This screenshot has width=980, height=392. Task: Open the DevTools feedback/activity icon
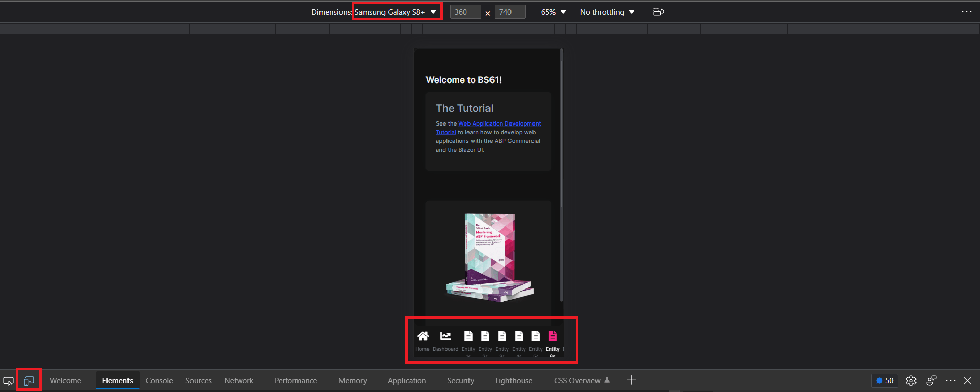(931, 381)
